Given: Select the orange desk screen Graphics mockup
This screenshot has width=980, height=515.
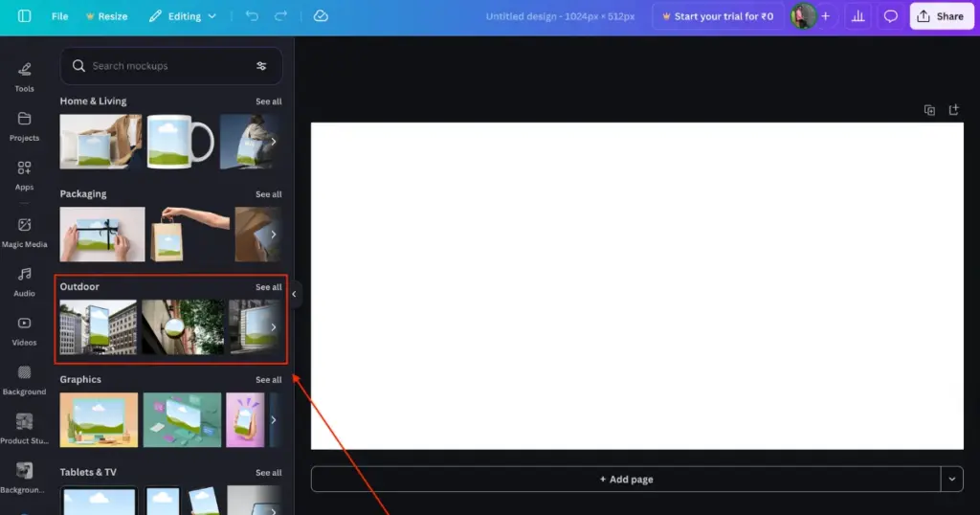Looking at the screenshot, I should [99, 420].
